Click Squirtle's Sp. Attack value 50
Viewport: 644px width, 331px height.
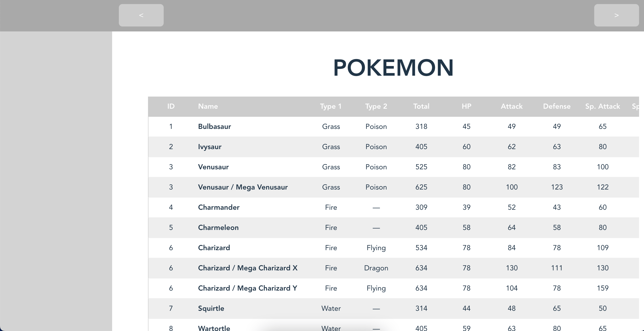(603, 309)
